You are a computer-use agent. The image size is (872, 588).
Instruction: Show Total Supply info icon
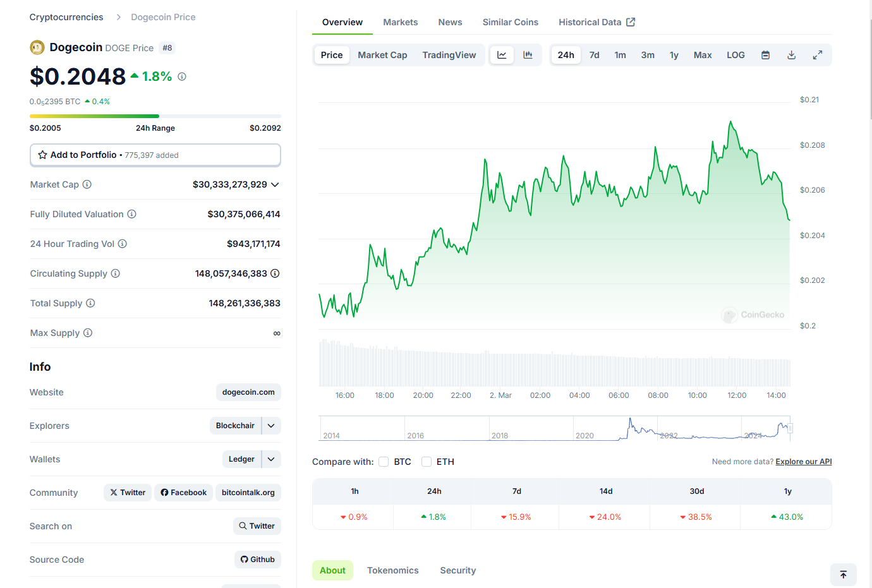pyautogui.click(x=90, y=303)
